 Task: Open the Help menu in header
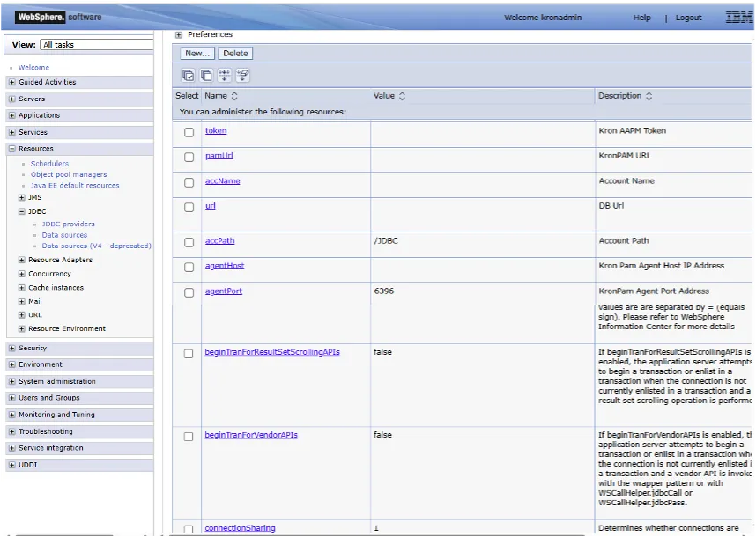[x=641, y=18]
